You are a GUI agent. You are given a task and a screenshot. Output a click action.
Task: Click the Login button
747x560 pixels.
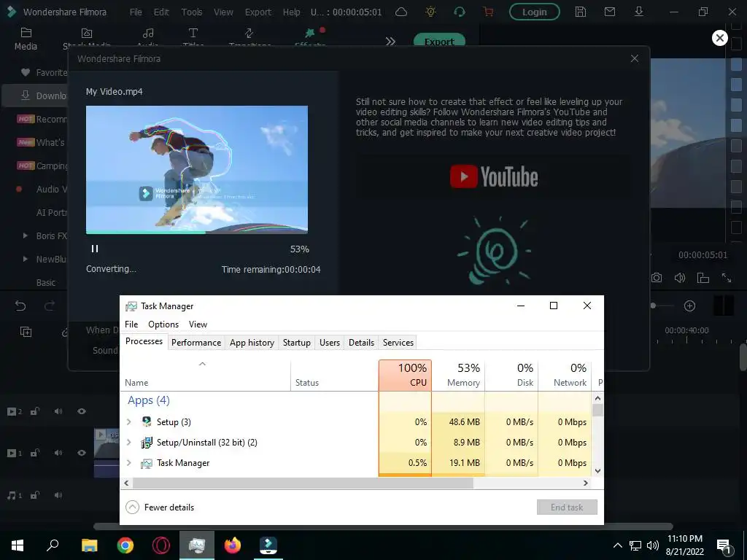pos(535,12)
